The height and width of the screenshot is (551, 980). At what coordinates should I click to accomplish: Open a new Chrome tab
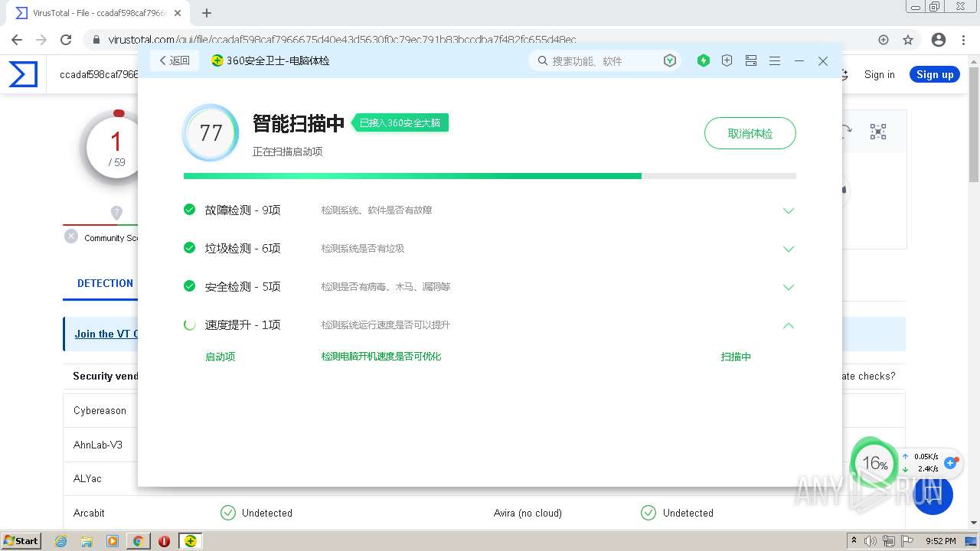pyautogui.click(x=206, y=13)
